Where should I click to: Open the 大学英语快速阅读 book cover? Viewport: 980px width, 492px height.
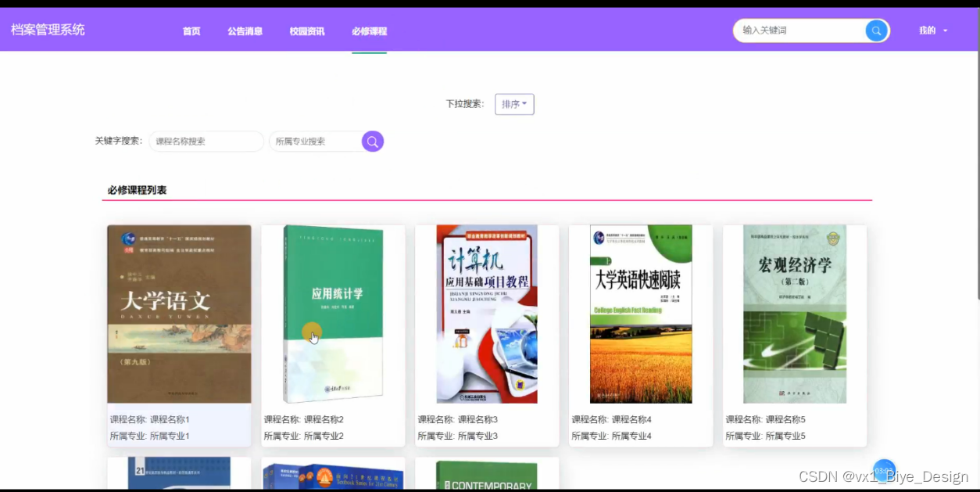(641, 314)
